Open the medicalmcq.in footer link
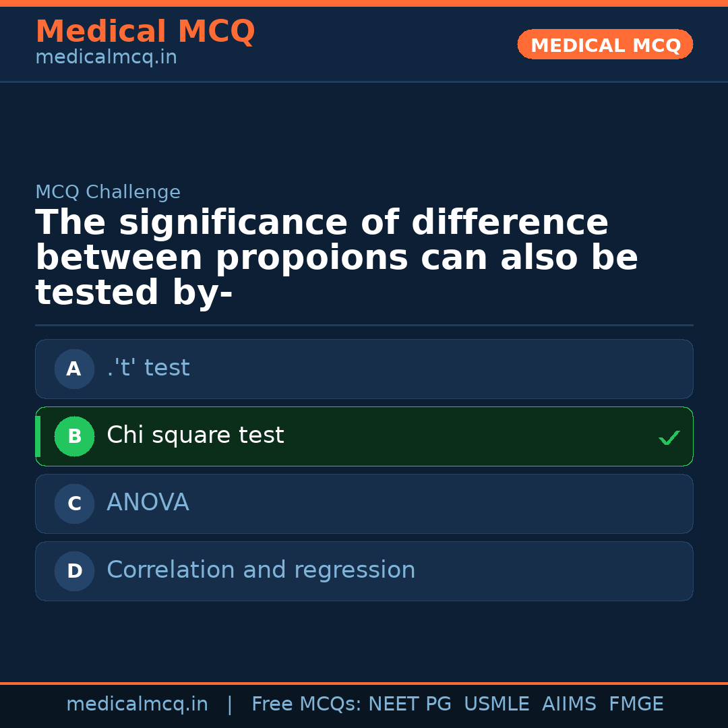Image resolution: width=728 pixels, height=728 pixels. (138, 704)
